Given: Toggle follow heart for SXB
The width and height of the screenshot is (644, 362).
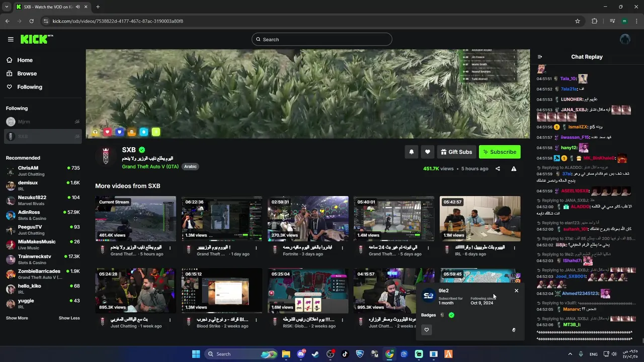Looking at the screenshot, I should coord(428,152).
